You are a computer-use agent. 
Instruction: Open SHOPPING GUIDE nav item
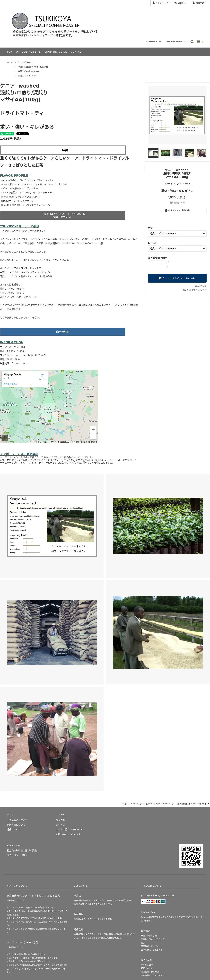[x=56, y=52]
